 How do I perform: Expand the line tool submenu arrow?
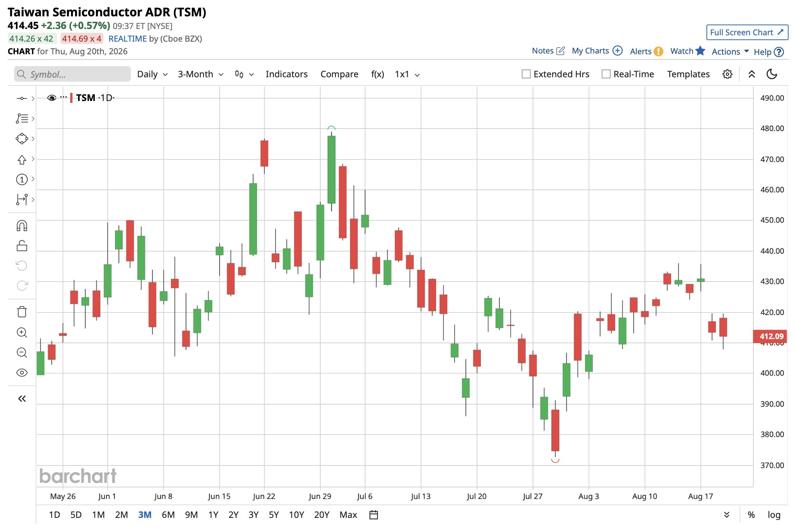(33, 98)
